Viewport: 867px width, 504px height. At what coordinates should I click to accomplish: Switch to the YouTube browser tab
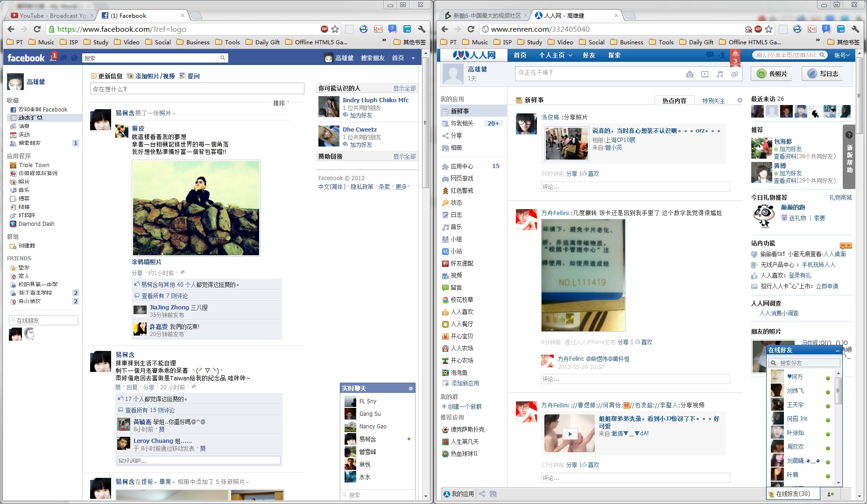[51, 15]
